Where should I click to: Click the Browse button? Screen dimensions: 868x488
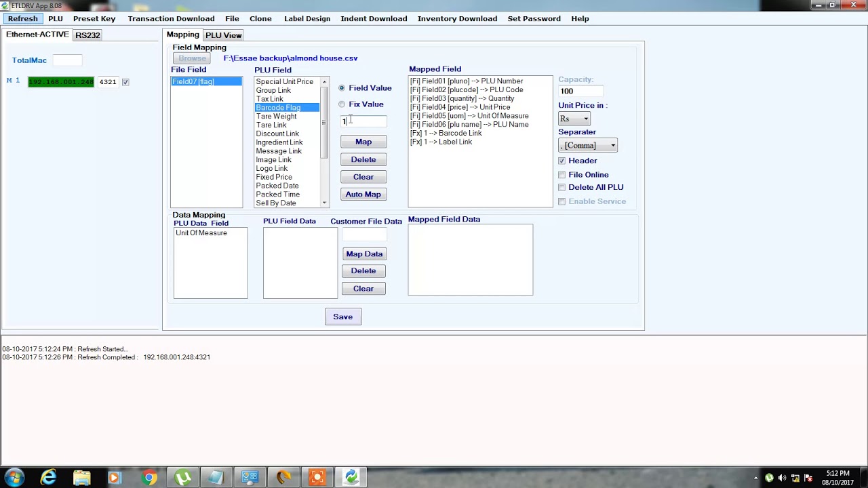click(193, 58)
